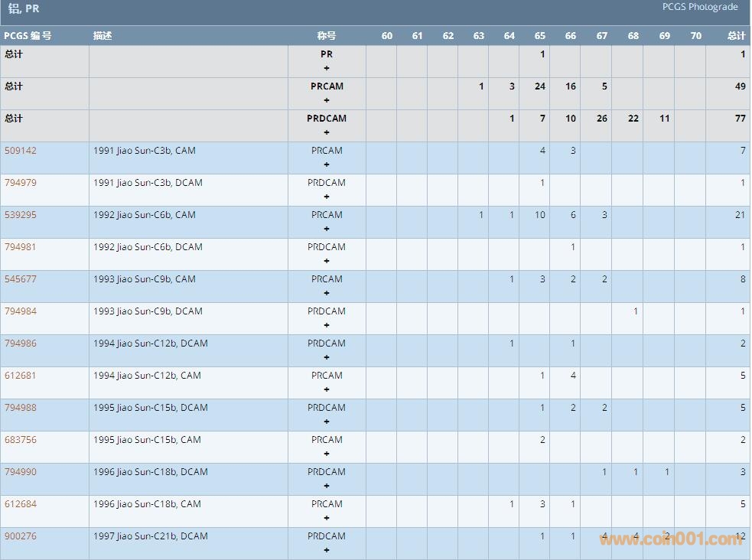Click plus icon for 1991 Jiao Sun-C3b, DCAM
Screen dimensions: 752x560
click(x=327, y=197)
